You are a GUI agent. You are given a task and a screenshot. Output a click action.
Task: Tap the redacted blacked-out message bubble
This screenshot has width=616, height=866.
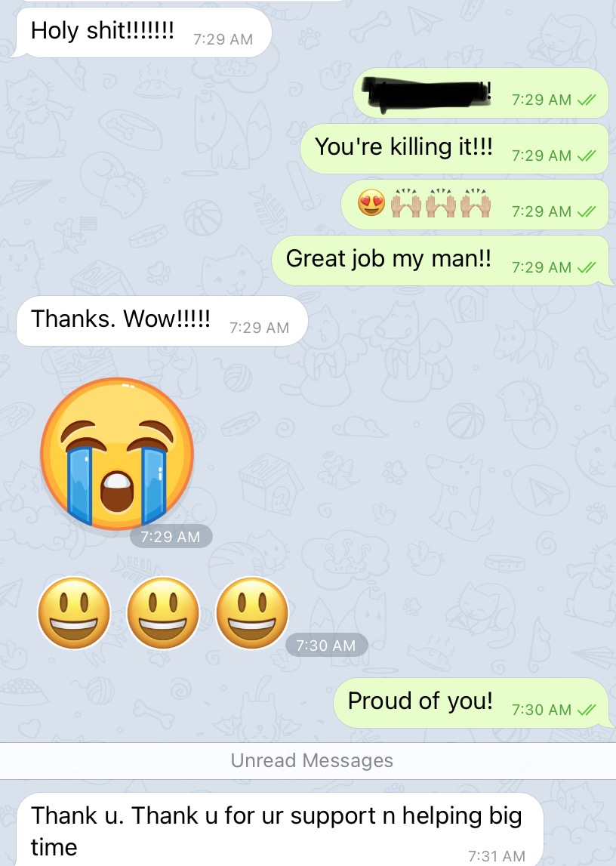coord(481,93)
